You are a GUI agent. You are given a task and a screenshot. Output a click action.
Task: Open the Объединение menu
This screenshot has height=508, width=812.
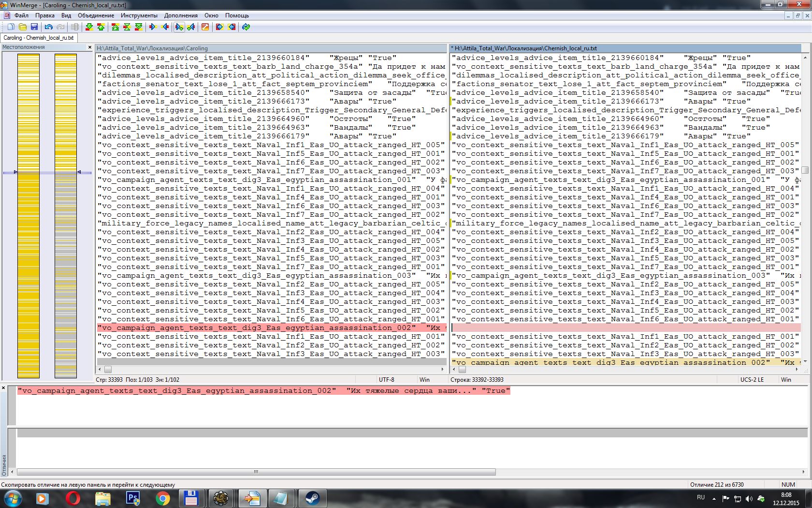pyautogui.click(x=96, y=15)
